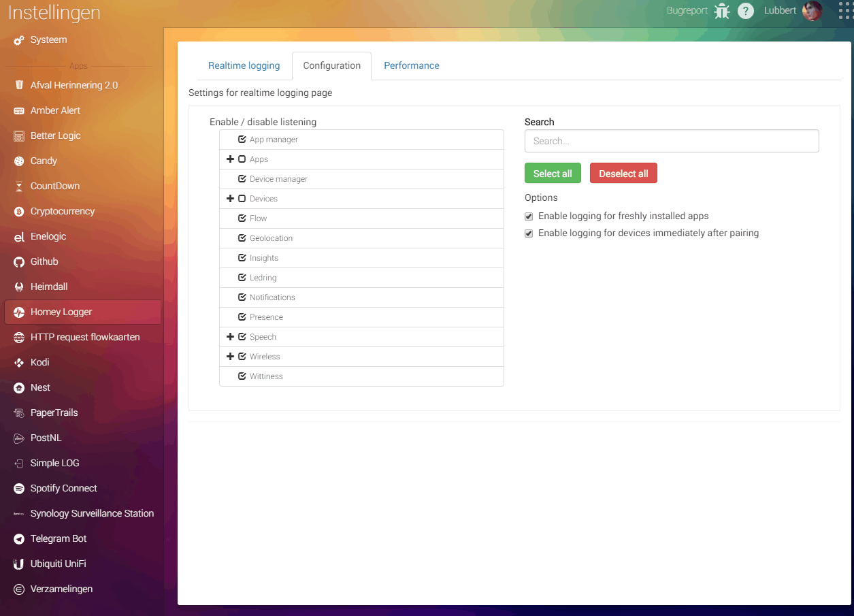This screenshot has height=616, width=854.
Task: Click the PaperTrails app icon
Action: 19,412
